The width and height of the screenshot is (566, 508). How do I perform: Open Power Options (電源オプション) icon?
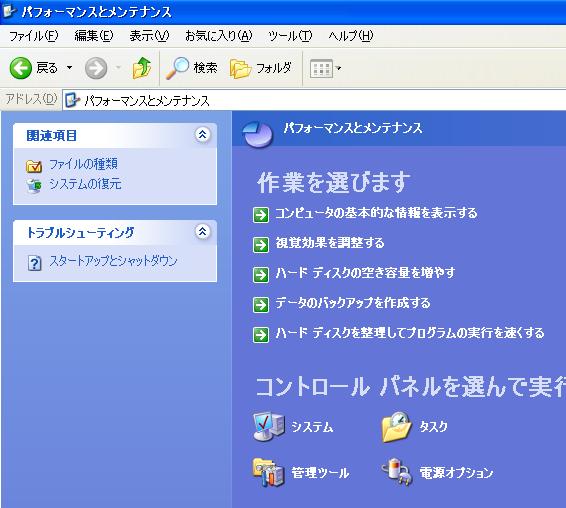click(x=397, y=472)
